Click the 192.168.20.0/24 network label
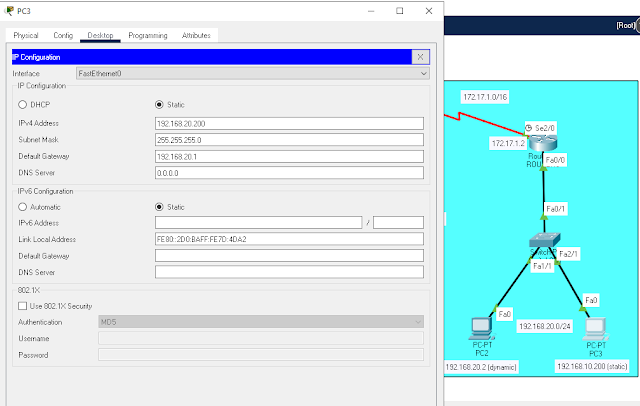The height and width of the screenshot is (406, 640). pyautogui.click(x=544, y=326)
